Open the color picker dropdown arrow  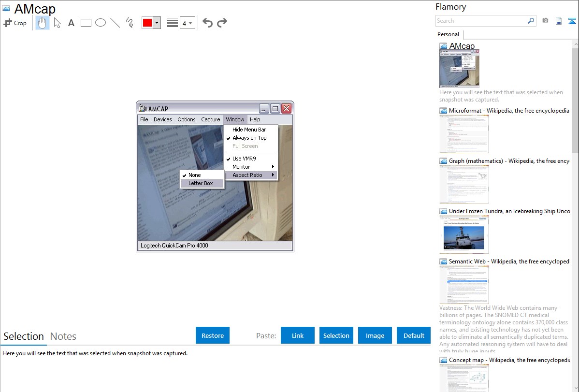[x=157, y=23]
